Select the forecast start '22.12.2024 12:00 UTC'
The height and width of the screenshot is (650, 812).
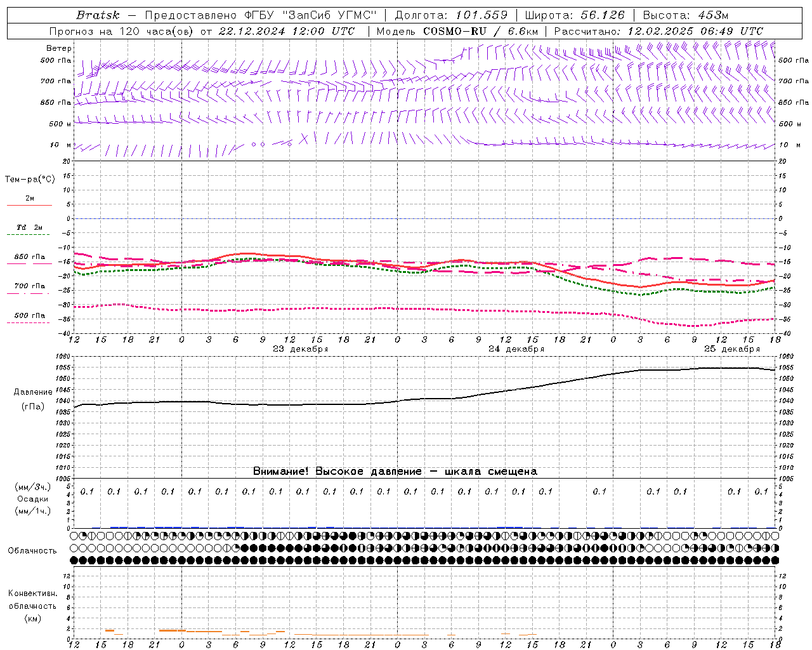click(287, 31)
